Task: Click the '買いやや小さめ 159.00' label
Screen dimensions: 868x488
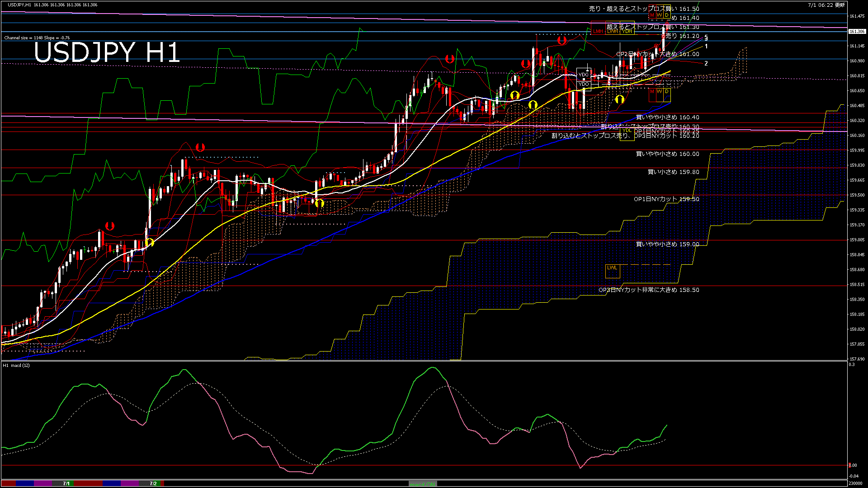Action: (x=668, y=244)
